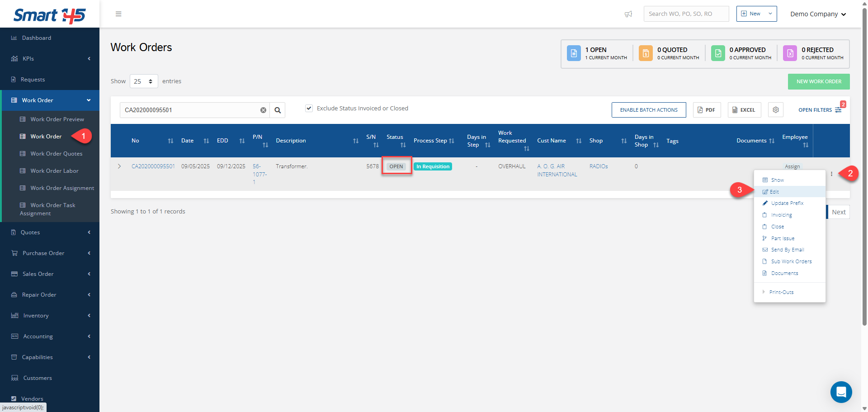Open Dashboard in the sidebar
Viewport: 868px width, 412px height.
point(50,38)
